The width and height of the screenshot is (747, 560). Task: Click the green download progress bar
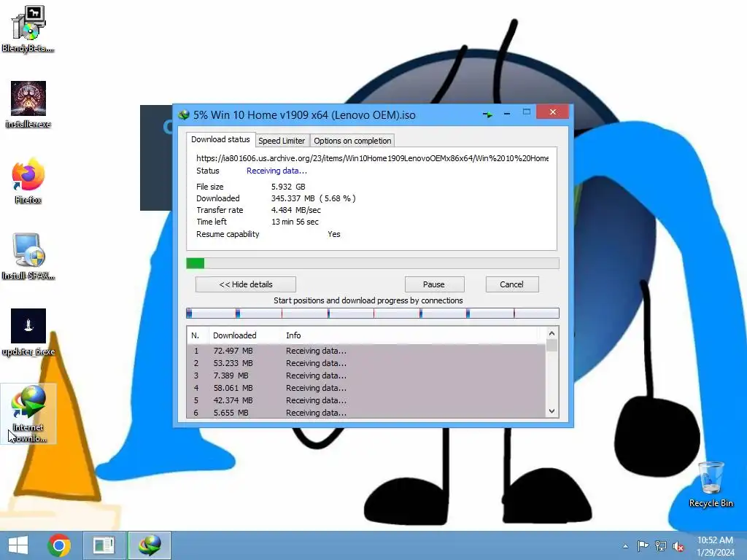click(x=373, y=262)
